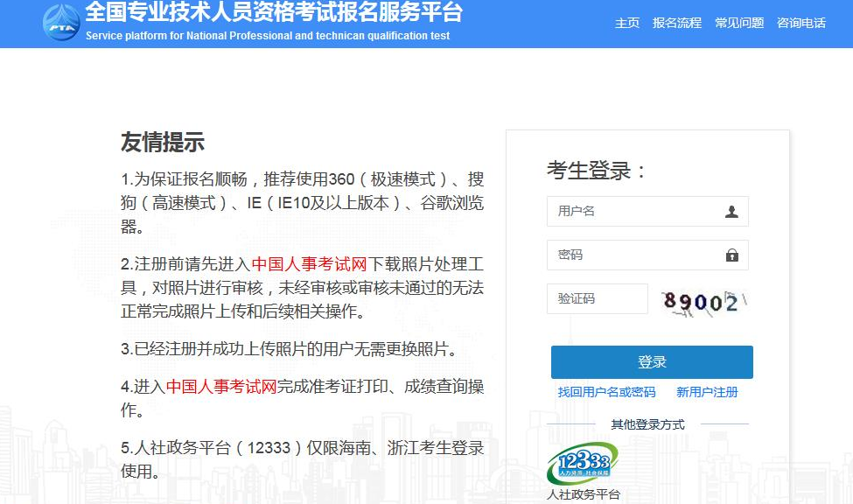Click the user silhouette icon in username field
This screenshot has height=504, width=853.
[x=731, y=212]
